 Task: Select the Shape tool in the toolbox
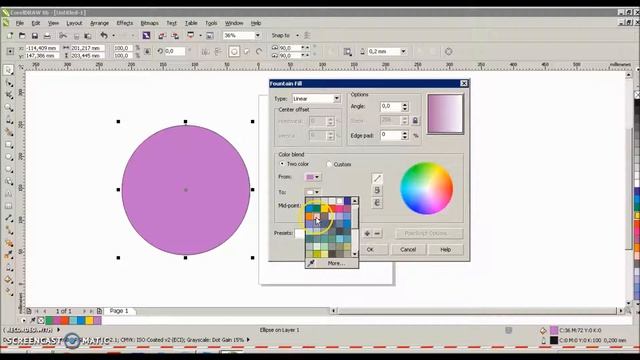tap(8, 83)
